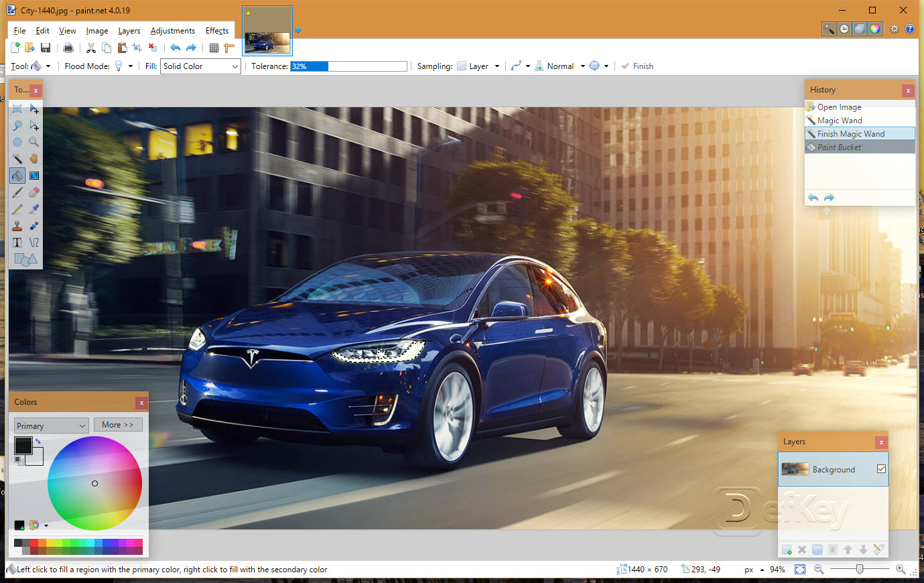This screenshot has width=924, height=583.
Task: Click the Paste clipboard icon
Action: coord(122,48)
